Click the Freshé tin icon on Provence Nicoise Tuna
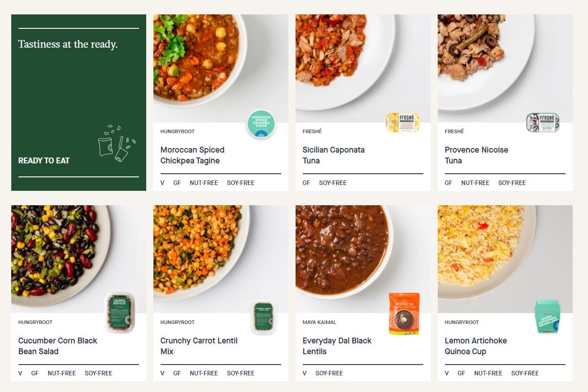 543,122
